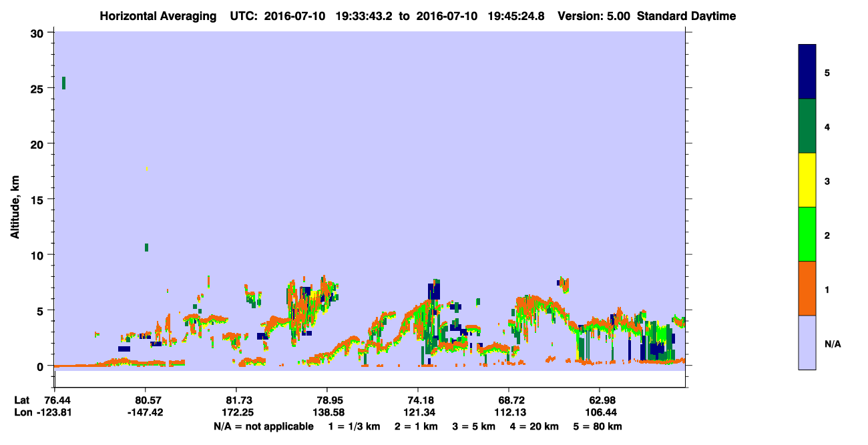Click the altitude tick label '20'
Viewport: 868px width, 445px height.
[x=39, y=143]
